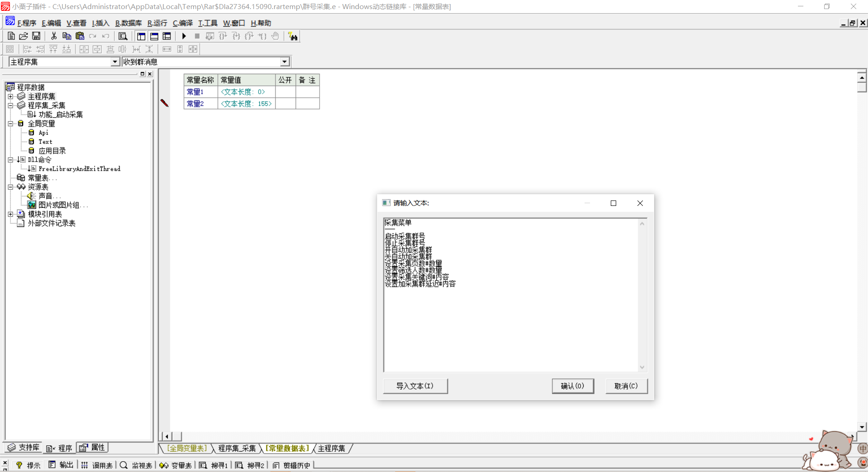
Task: Expand the 主程序集 tree node
Action: click(x=10, y=96)
